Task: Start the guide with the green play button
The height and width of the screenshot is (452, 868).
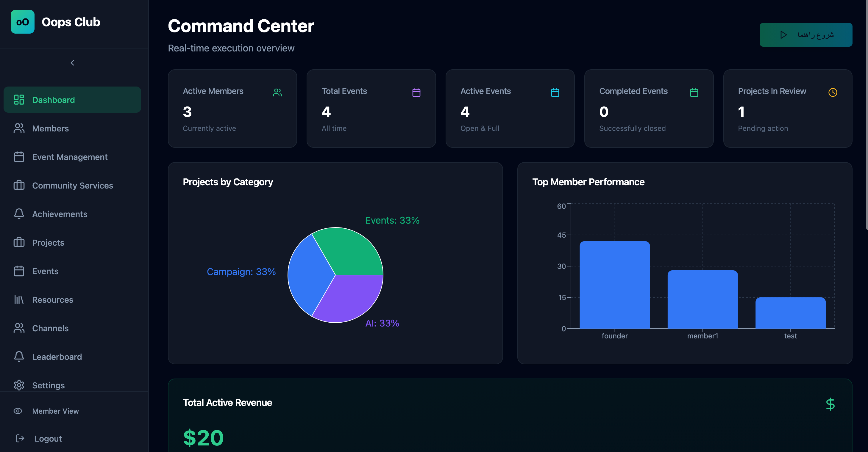Action: (x=806, y=35)
